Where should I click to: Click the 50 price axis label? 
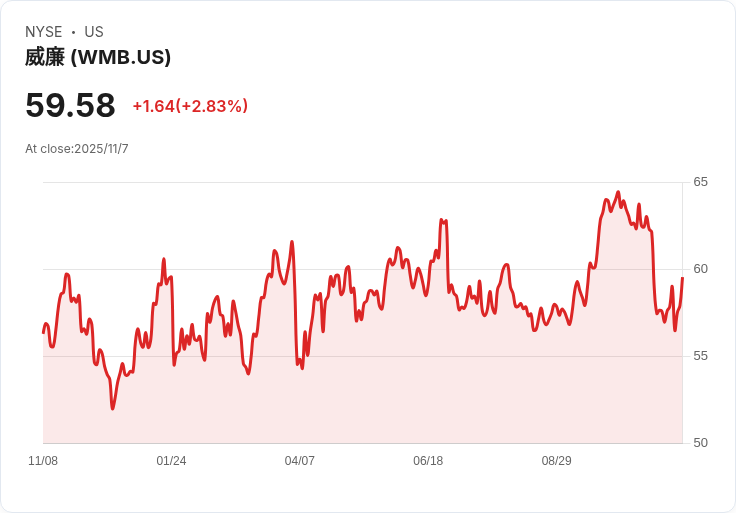700,443
